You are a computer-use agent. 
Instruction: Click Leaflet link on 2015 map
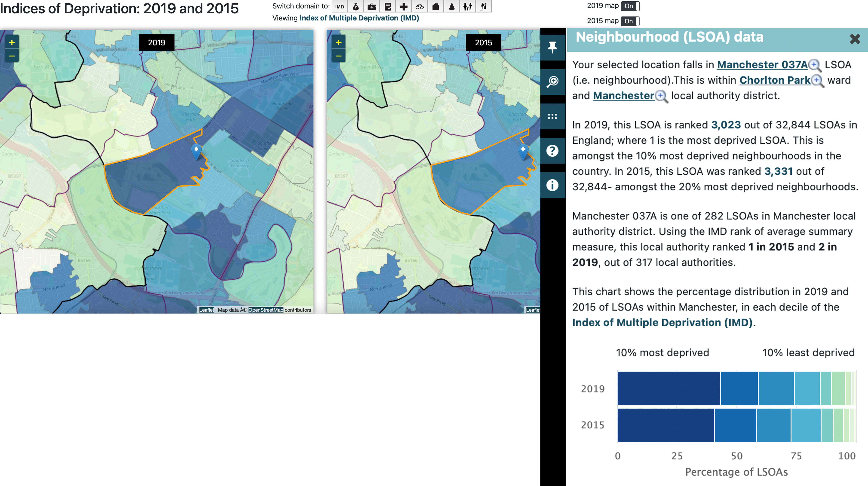pyautogui.click(x=533, y=310)
